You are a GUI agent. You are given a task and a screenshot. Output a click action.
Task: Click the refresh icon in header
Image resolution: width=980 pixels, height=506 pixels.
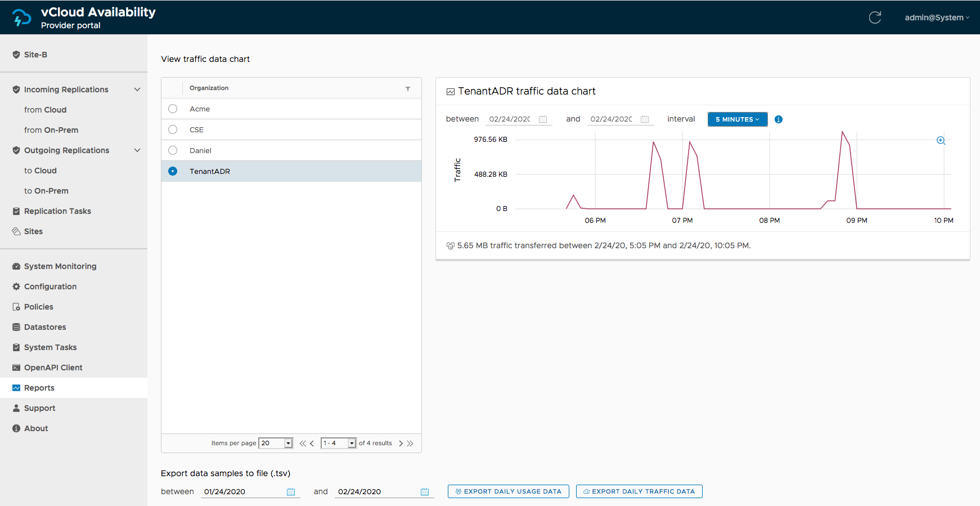coord(875,17)
